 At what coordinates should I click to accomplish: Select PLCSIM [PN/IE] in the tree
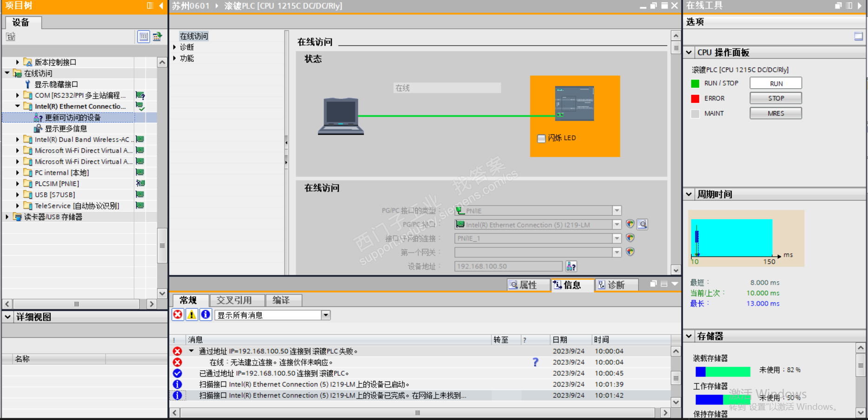tap(57, 184)
